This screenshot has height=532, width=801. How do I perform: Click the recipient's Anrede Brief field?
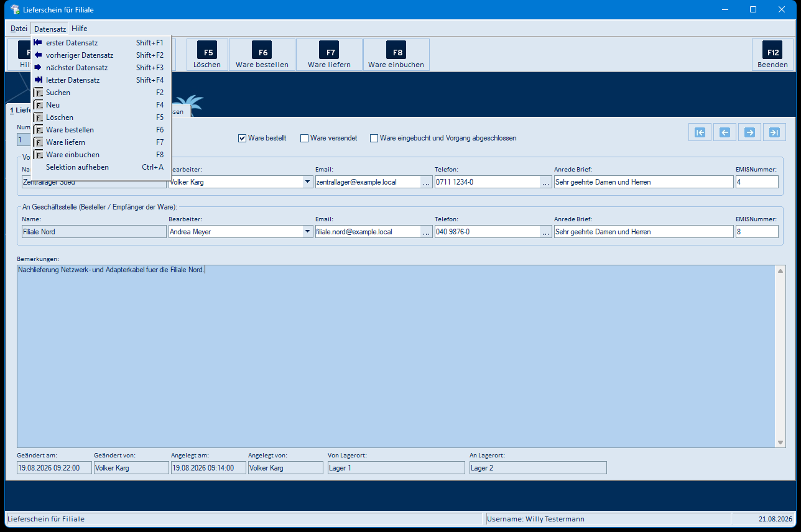tap(644, 232)
